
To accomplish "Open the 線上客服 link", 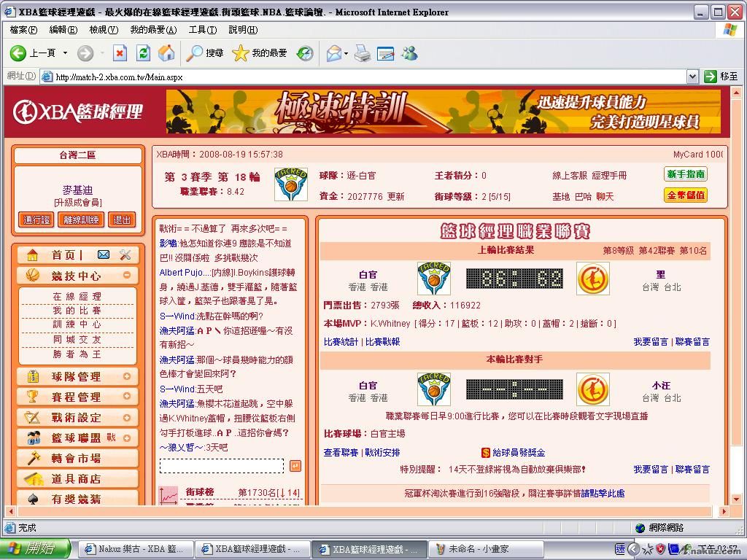I will (570, 175).
